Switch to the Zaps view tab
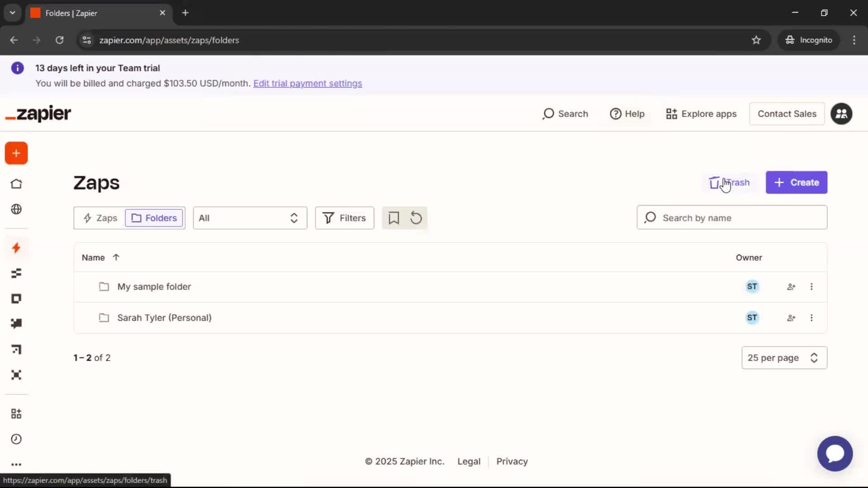 click(x=101, y=218)
